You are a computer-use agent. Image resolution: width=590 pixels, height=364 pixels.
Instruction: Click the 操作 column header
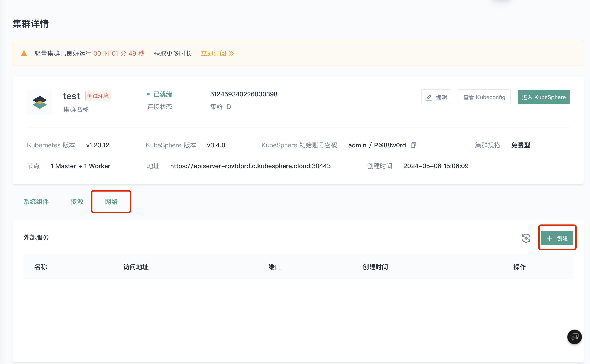(x=520, y=267)
